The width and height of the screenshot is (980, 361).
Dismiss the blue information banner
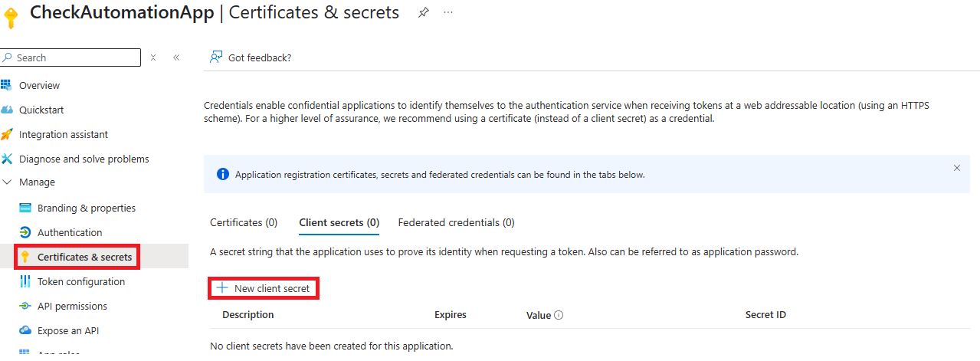956,168
